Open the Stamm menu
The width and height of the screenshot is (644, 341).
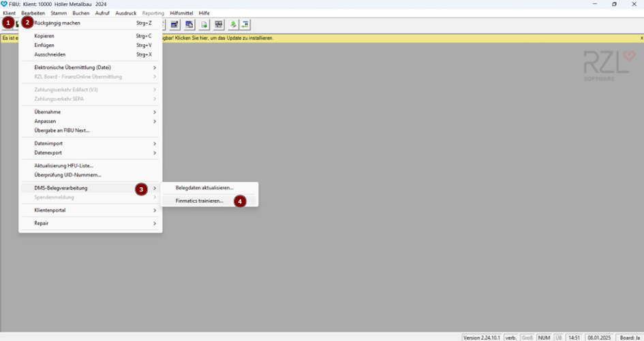point(59,13)
